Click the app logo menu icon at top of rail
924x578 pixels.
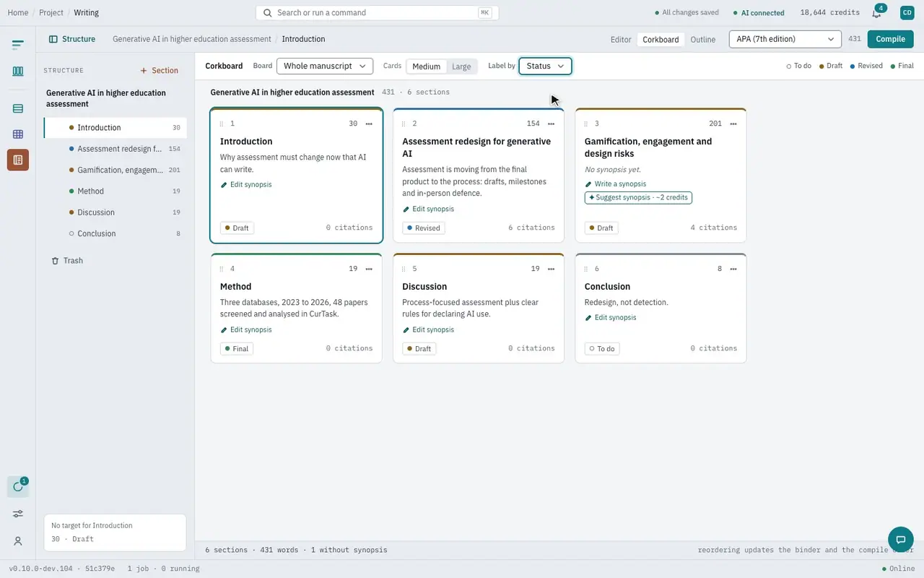tap(18, 45)
